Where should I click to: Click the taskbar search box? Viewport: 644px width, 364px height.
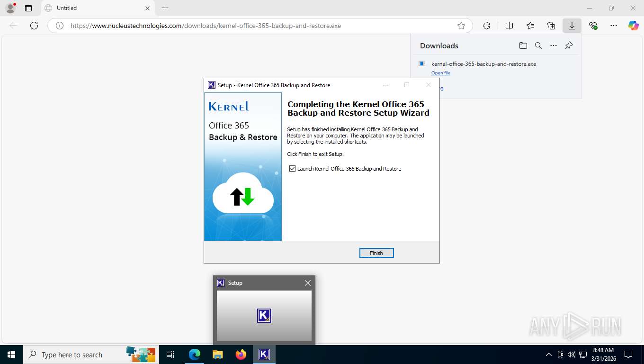point(91,355)
